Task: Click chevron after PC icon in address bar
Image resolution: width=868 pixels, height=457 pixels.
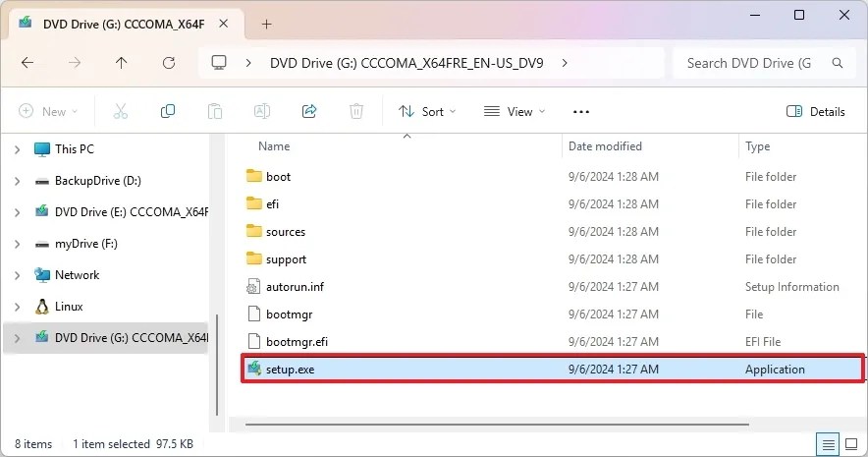Action: tap(248, 63)
